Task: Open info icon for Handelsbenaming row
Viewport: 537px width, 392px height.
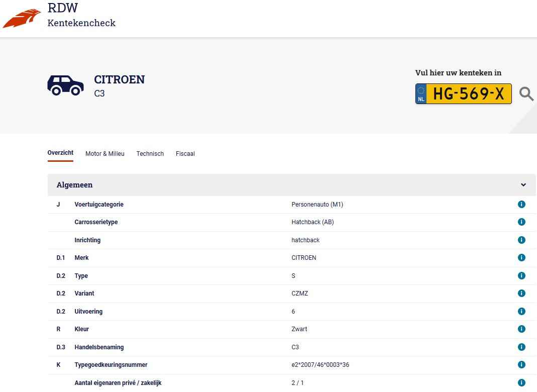Action: point(521,347)
